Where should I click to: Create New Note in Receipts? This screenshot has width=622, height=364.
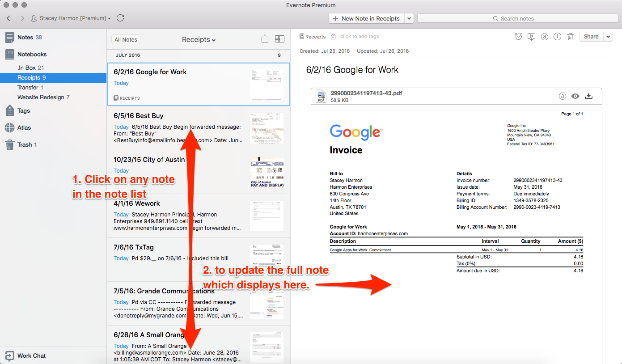366,18
